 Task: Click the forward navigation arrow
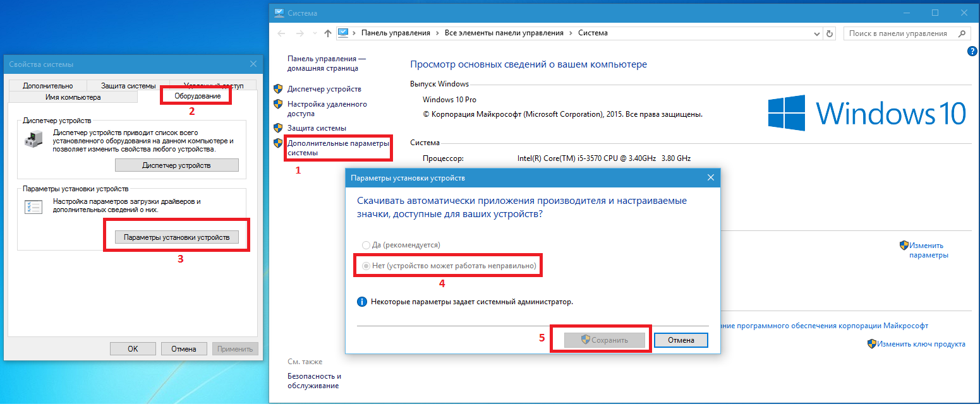pyautogui.click(x=299, y=33)
